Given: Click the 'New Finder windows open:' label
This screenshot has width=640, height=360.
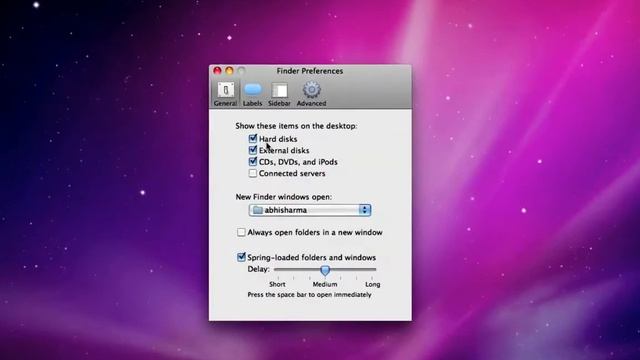Looking at the screenshot, I should click(x=284, y=197).
